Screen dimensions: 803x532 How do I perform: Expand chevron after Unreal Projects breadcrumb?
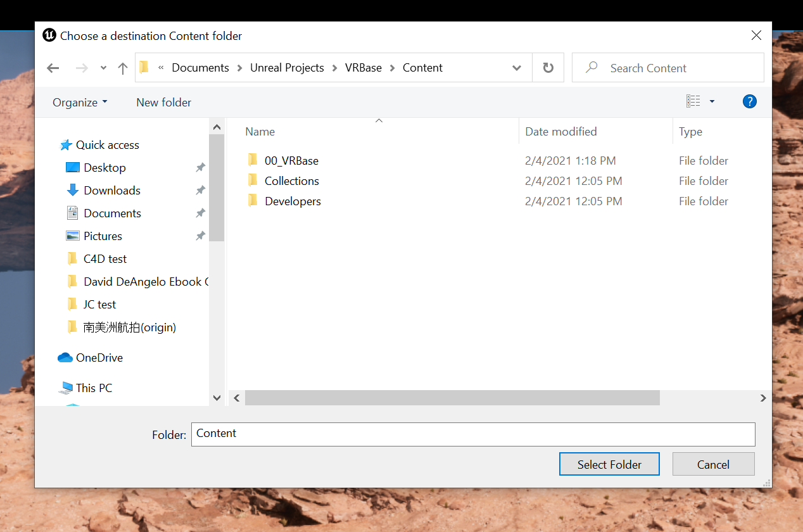pos(335,68)
